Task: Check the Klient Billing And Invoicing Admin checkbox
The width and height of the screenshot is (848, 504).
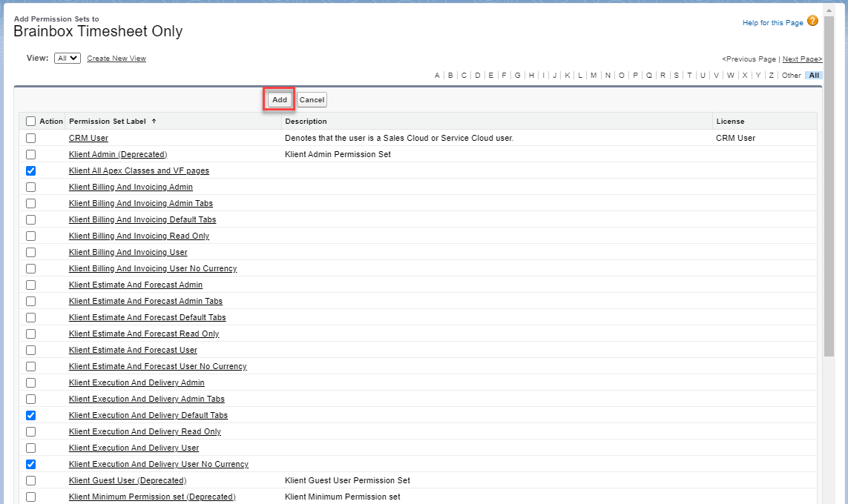Action: (30, 187)
